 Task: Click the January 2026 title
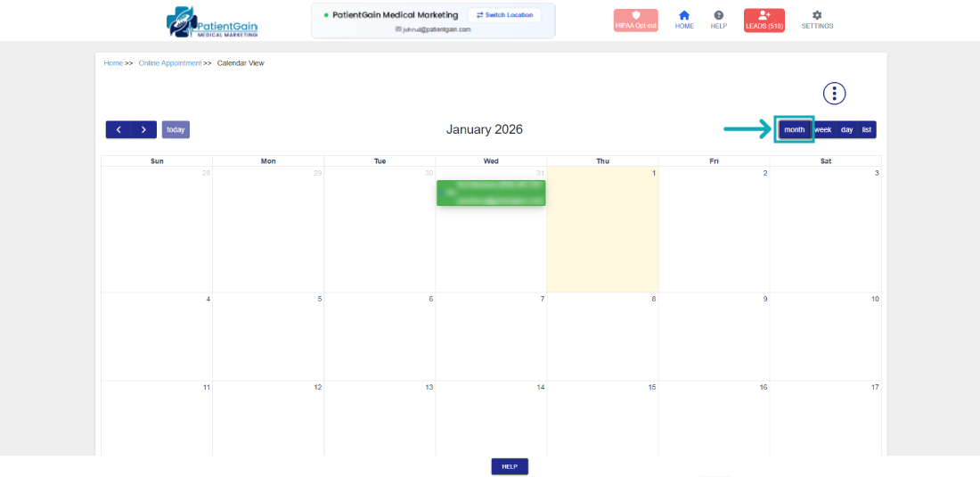(485, 129)
